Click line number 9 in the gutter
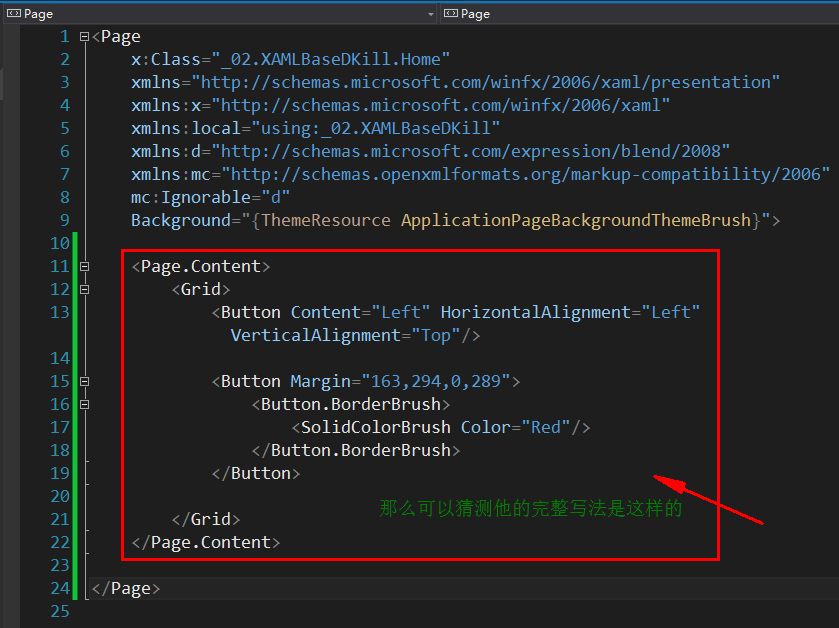Image resolution: width=839 pixels, height=628 pixels. pyautogui.click(x=65, y=220)
